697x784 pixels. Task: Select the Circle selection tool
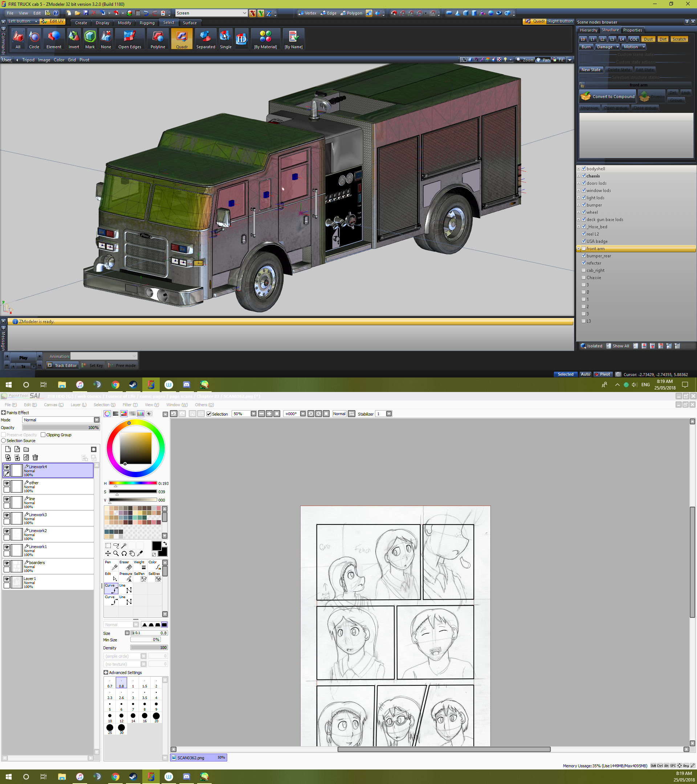click(x=34, y=39)
